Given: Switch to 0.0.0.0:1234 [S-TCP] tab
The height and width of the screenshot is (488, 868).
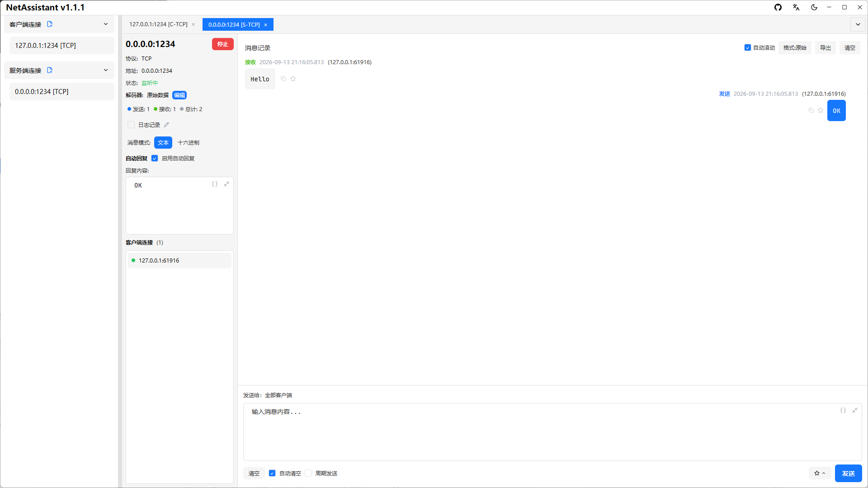Looking at the screenshot, I should [234, 25].
